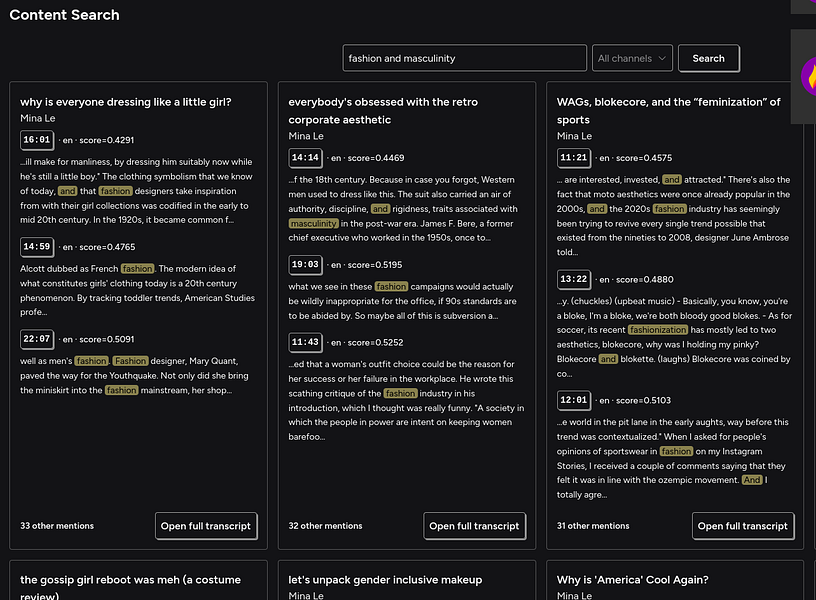
Task: Click the flame avatar icon at top right
Action: (x=808, y=75)
